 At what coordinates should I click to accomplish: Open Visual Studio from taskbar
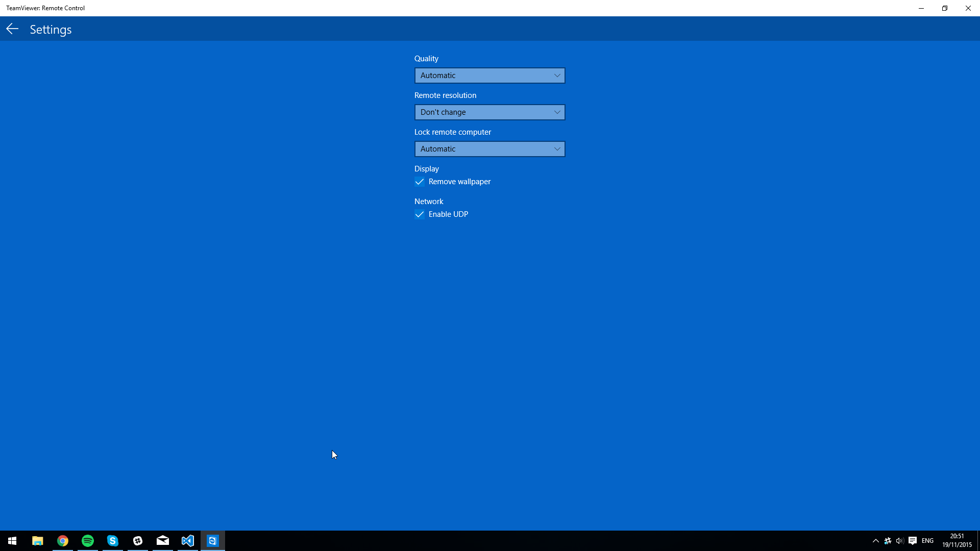[x=187, y=540]
